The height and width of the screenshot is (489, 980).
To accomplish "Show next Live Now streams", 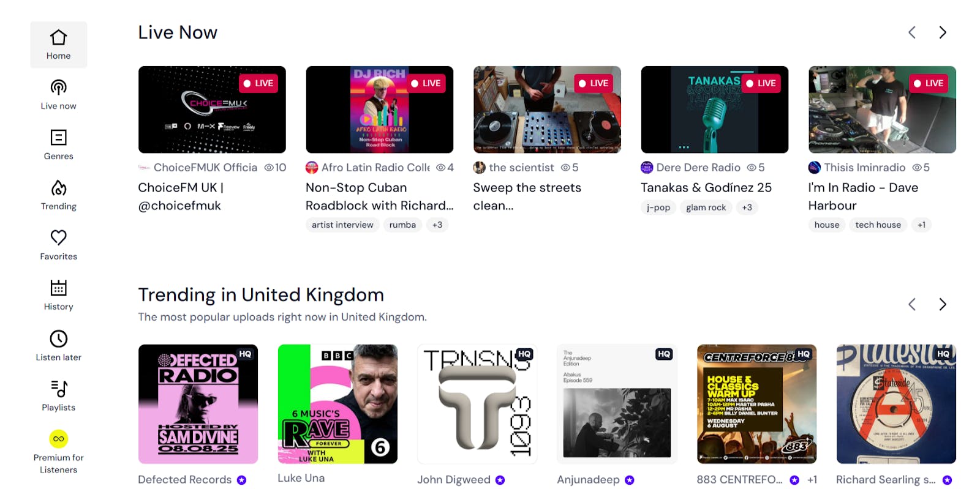I will [943, 32].
